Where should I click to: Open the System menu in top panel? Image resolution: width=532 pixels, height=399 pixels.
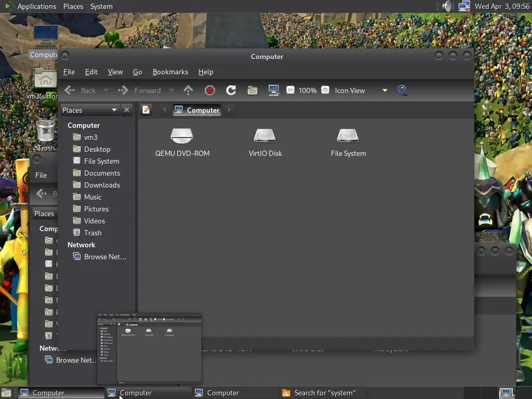click(x=101, y=6)
